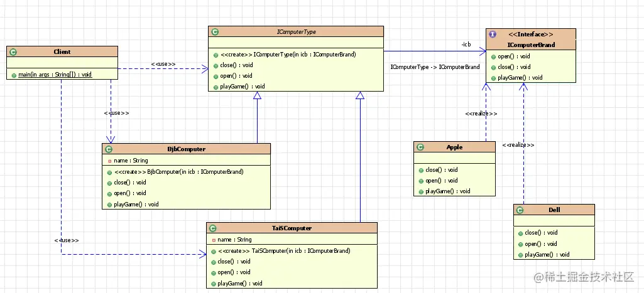
Task: Click the <<realize>> label above Apple
Action: [x=481, y=114]
